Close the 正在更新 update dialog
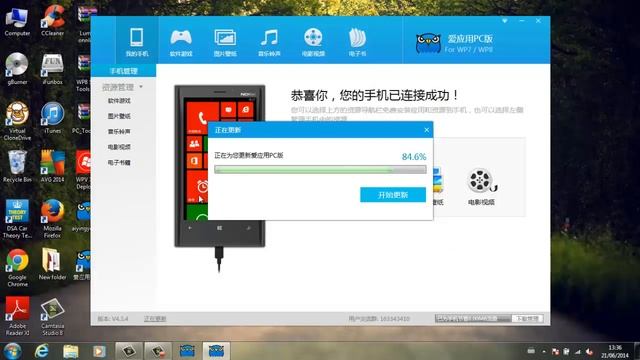Screen dimensions: 640x360 (x=427, y=130)
